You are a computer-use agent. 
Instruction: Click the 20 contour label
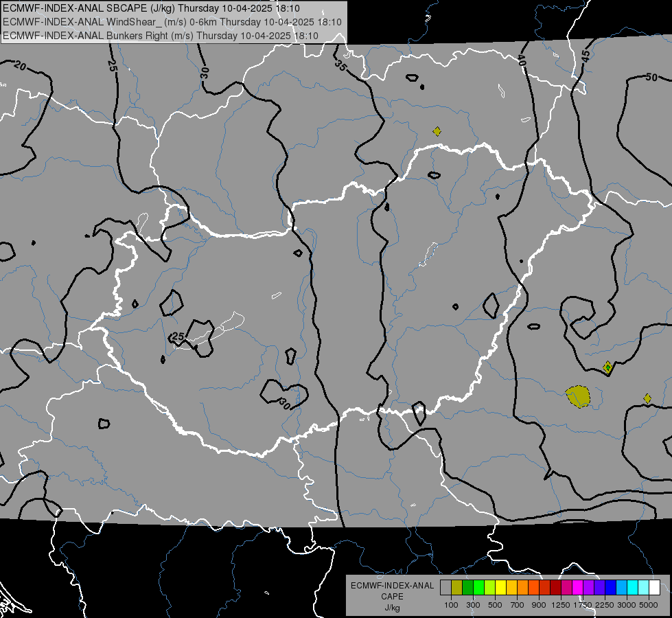click(x=20, y=66)
